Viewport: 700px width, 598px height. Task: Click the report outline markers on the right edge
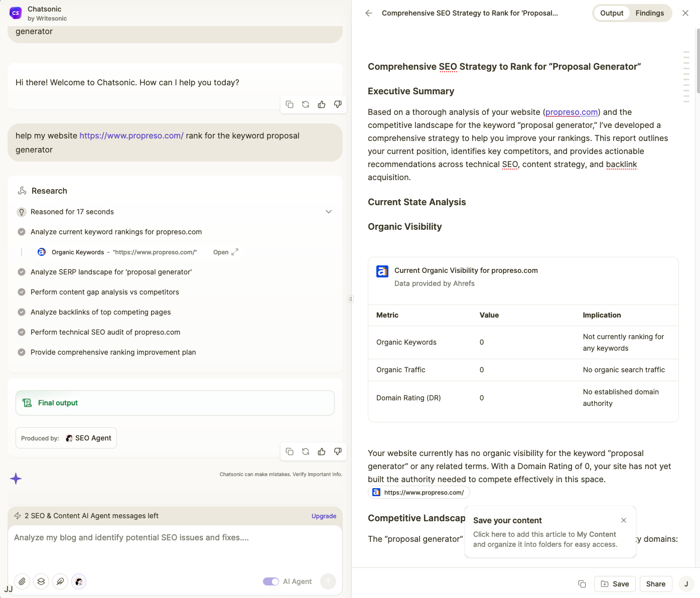(x=686, y=77)
